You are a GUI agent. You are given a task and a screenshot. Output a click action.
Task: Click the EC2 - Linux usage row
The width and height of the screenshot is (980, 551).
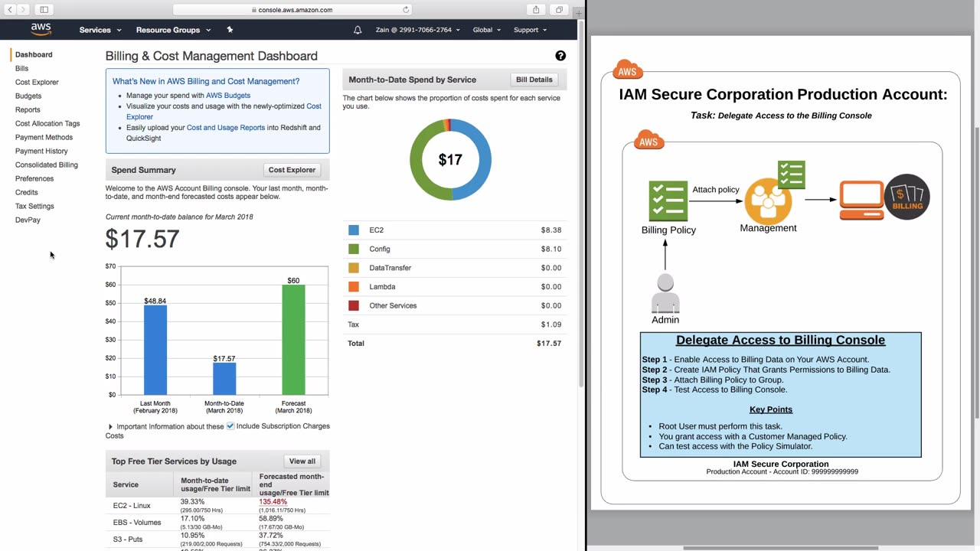(x=217, y=505)
